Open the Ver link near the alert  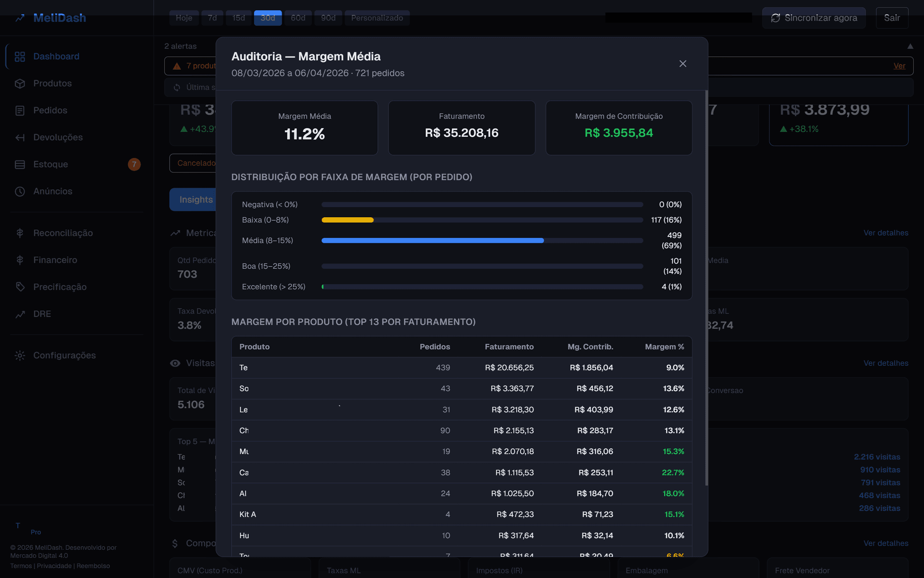[x=899, y=66]
